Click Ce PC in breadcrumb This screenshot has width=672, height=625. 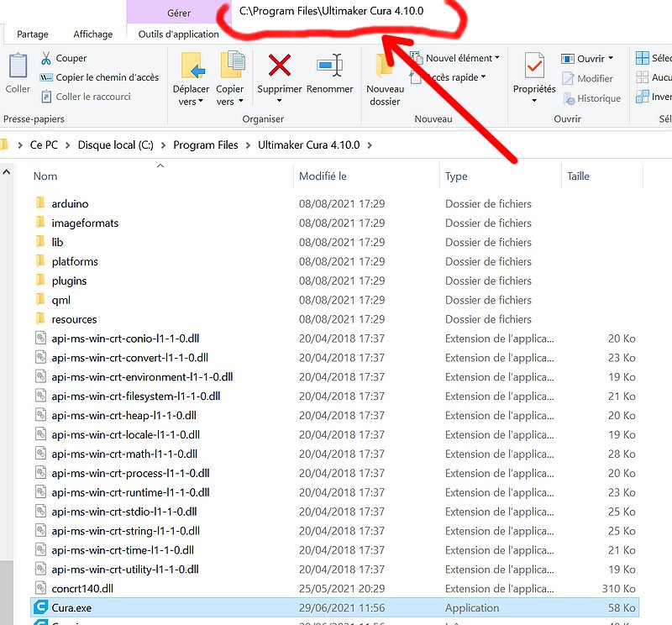44,144
